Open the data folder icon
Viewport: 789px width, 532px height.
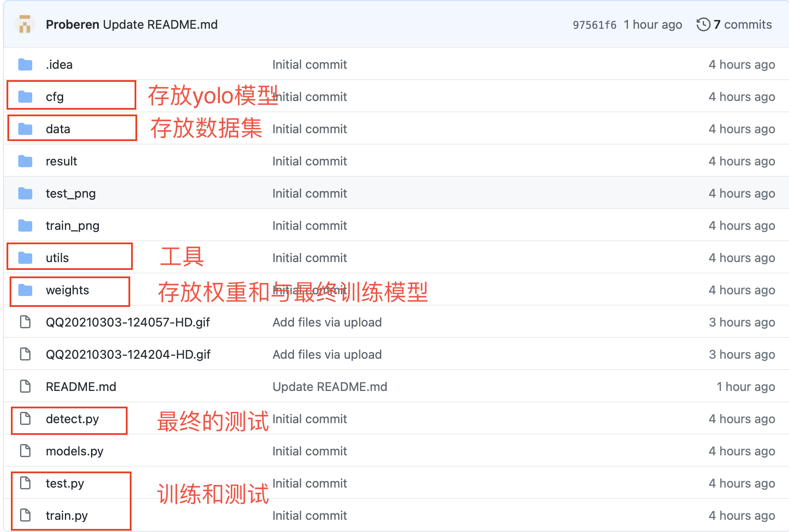tap(25, 128)
